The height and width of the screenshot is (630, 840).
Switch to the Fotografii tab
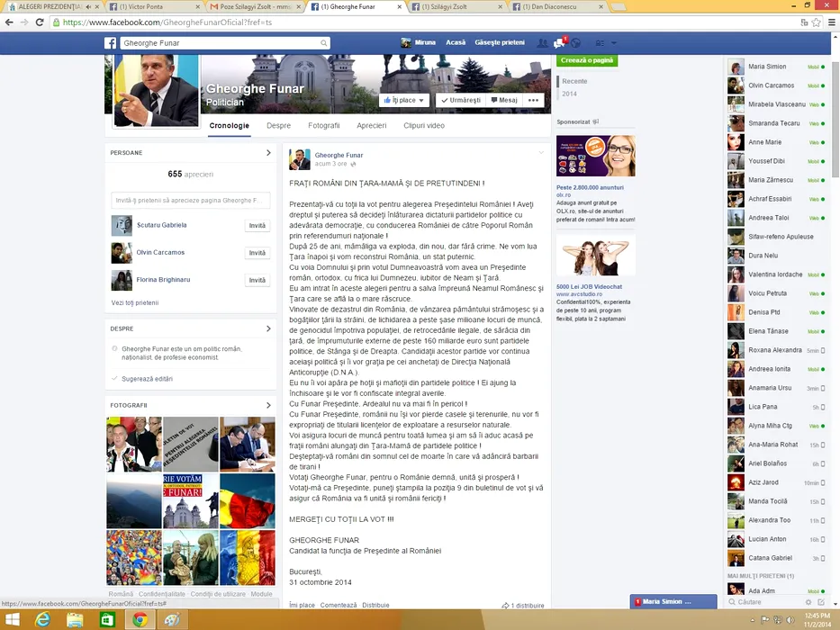(323, 126)
